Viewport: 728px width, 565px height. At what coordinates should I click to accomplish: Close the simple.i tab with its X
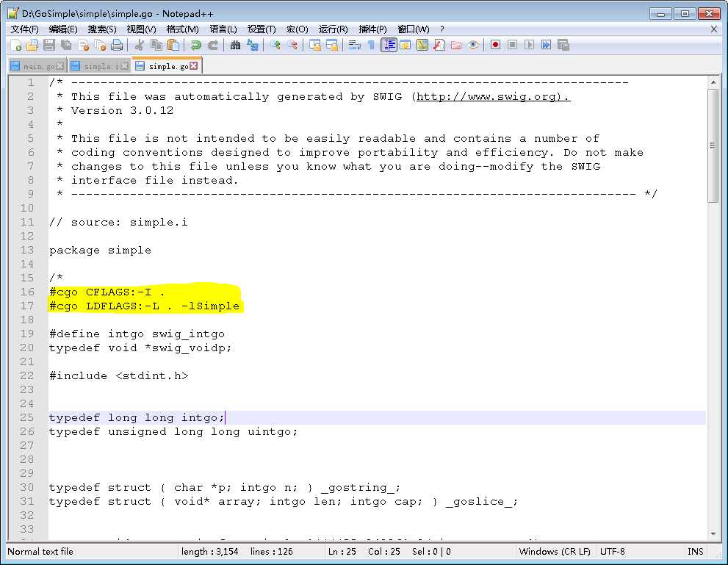[124, 66]
